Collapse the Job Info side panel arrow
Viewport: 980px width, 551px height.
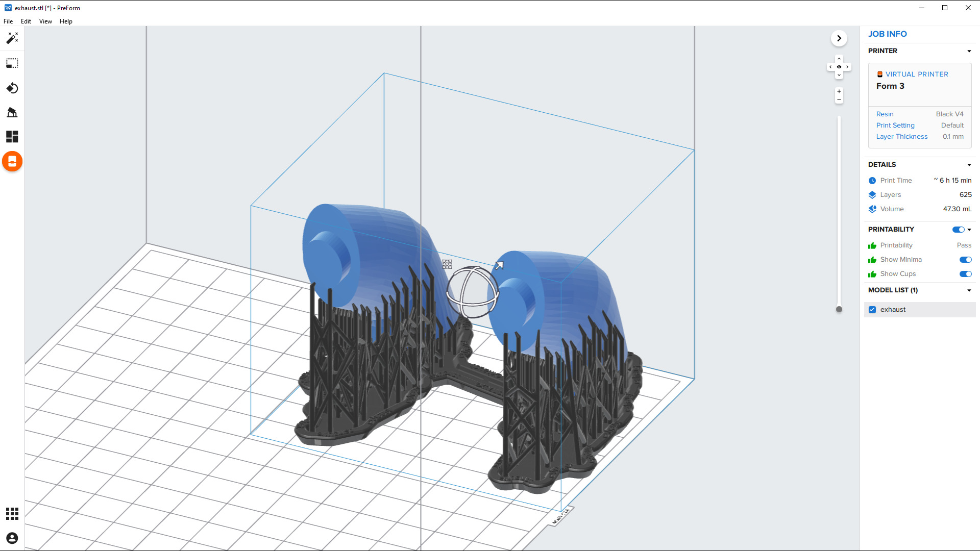tap(839, 38)
